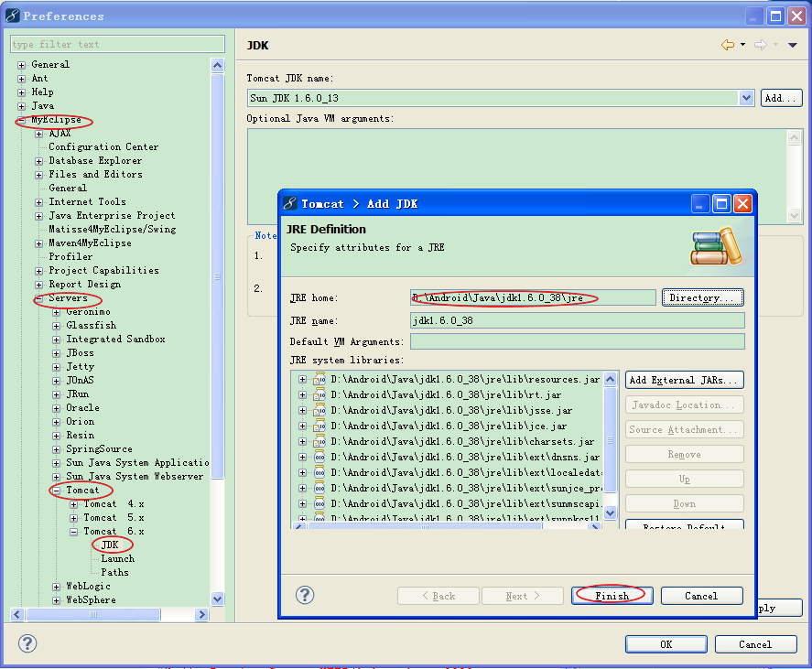Click the type filter text field
The height and width of the screenshot is (669, 812).
point(117,44)
